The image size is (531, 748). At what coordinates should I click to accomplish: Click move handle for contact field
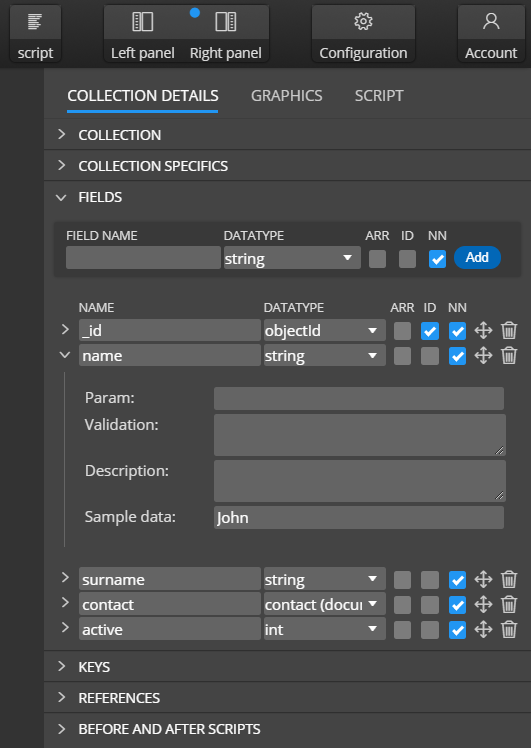(483, 604)
